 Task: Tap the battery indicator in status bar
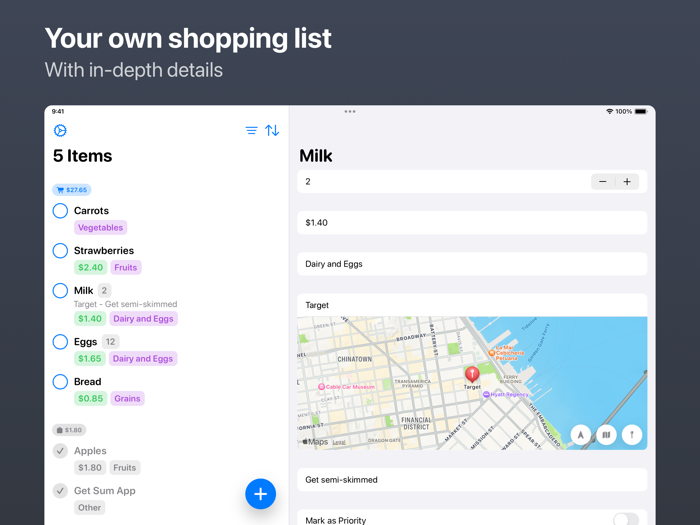641,112
